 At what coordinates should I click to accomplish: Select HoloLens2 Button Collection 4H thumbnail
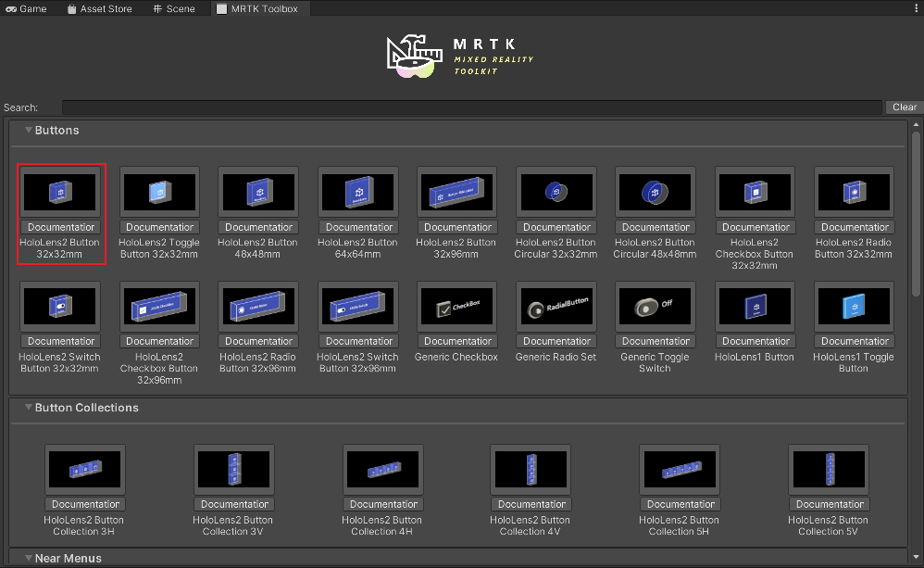coord(383,470)
